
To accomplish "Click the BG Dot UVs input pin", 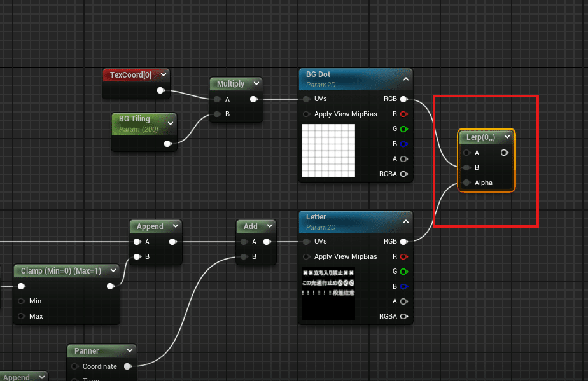I will click(x=306, y=99).
